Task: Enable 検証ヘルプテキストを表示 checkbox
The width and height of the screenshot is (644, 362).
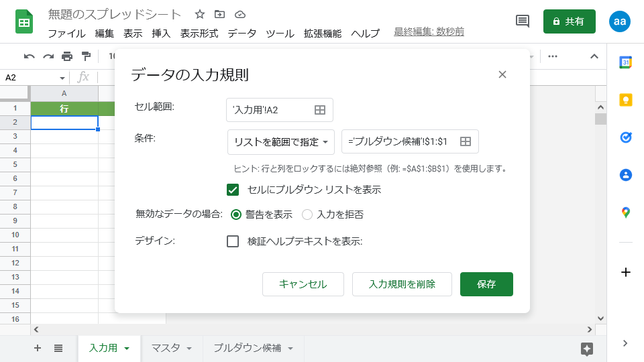Action: pyautogui.click(x=233, y=241)
